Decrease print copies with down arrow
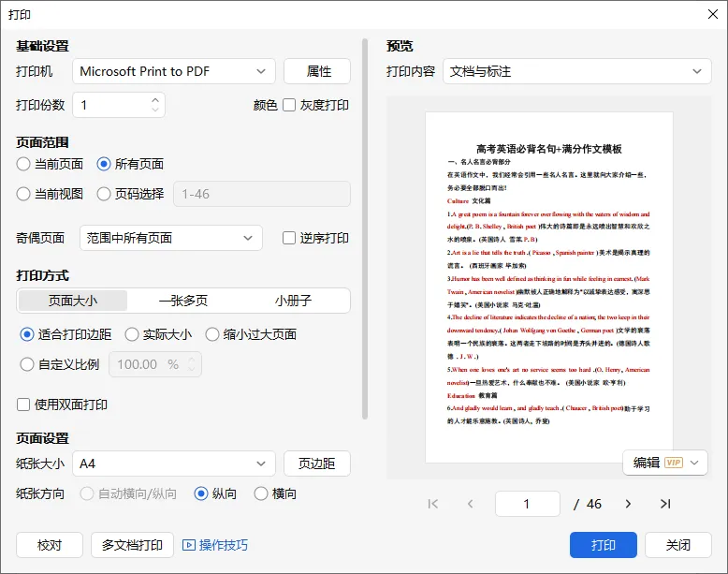This screenshot has height=574, width=728. (x=155, y=110)
